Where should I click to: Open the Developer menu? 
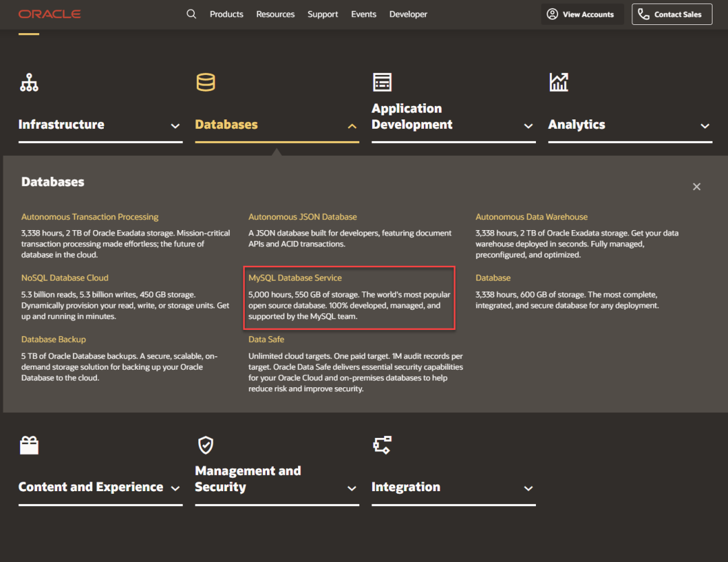[x=408, y=14]
